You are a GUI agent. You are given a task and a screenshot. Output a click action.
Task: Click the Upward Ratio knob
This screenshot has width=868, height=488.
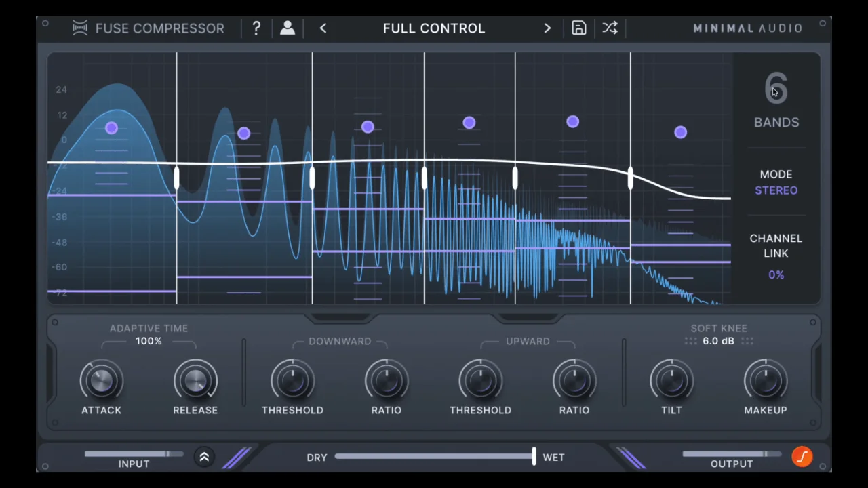tap(574, 380)
